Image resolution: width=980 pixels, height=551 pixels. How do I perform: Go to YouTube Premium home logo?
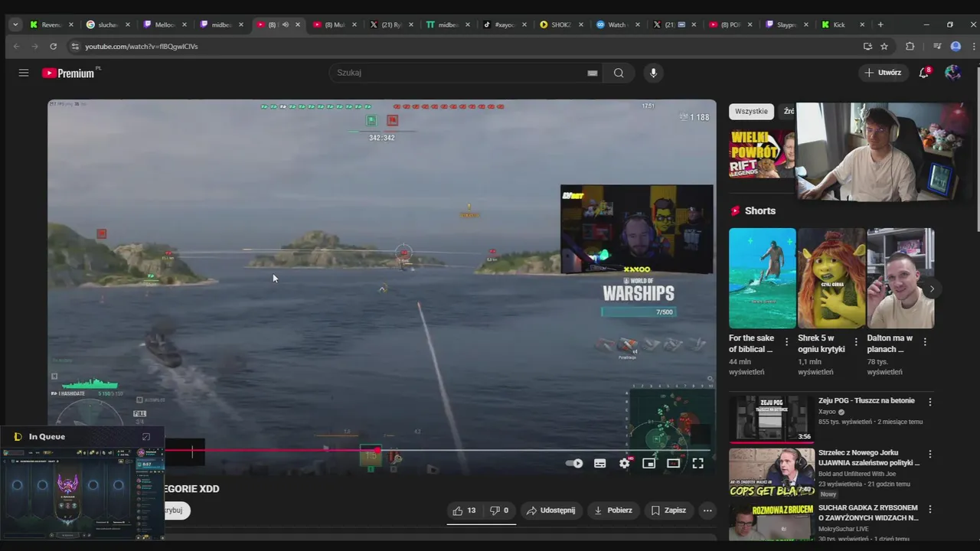70,73
